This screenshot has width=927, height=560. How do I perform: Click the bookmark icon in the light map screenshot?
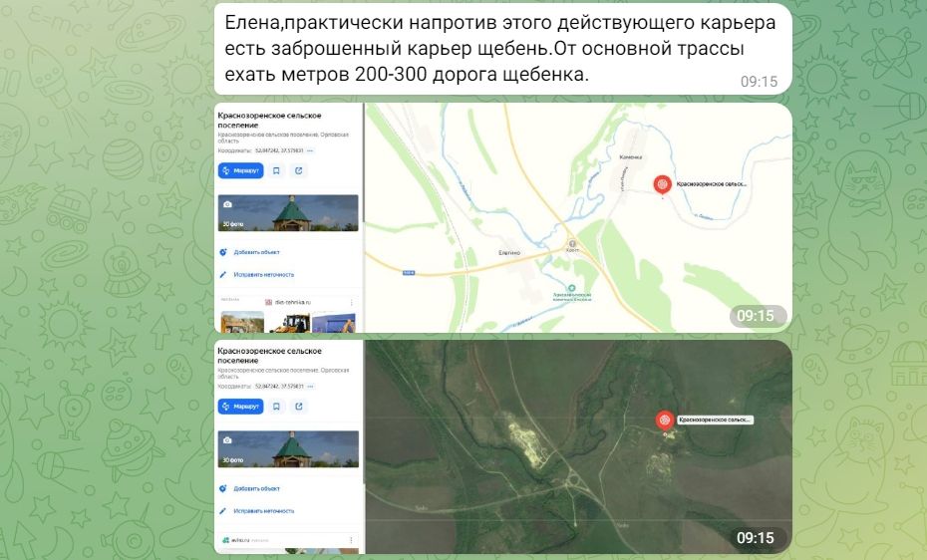277,170
